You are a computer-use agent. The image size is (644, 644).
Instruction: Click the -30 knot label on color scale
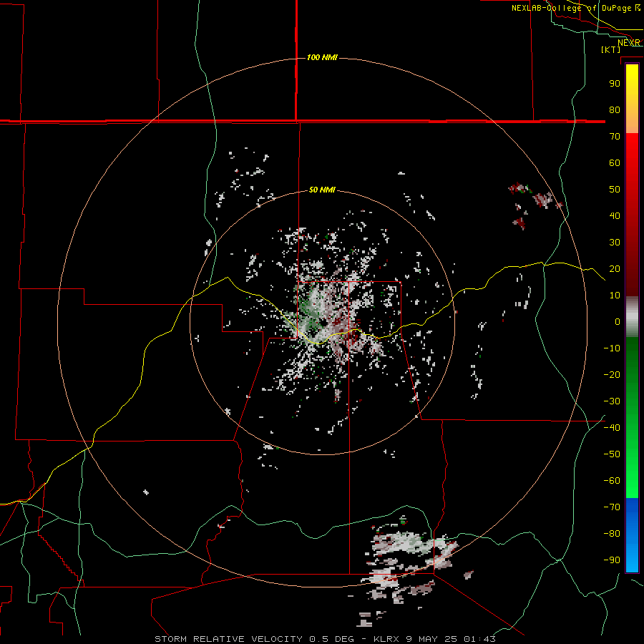point(612,401)
